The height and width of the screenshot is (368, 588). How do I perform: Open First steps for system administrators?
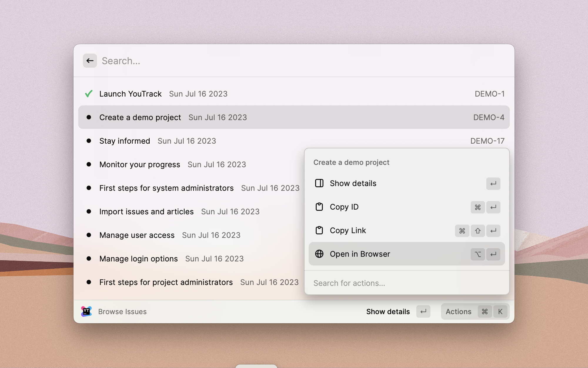pos(191,188)
